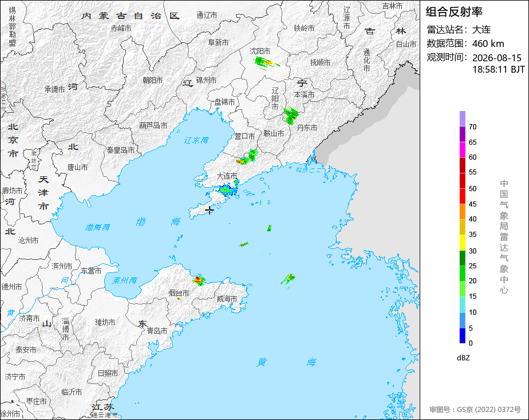Click the blue-green echo below 大连市 label

(x=227, y=190)
